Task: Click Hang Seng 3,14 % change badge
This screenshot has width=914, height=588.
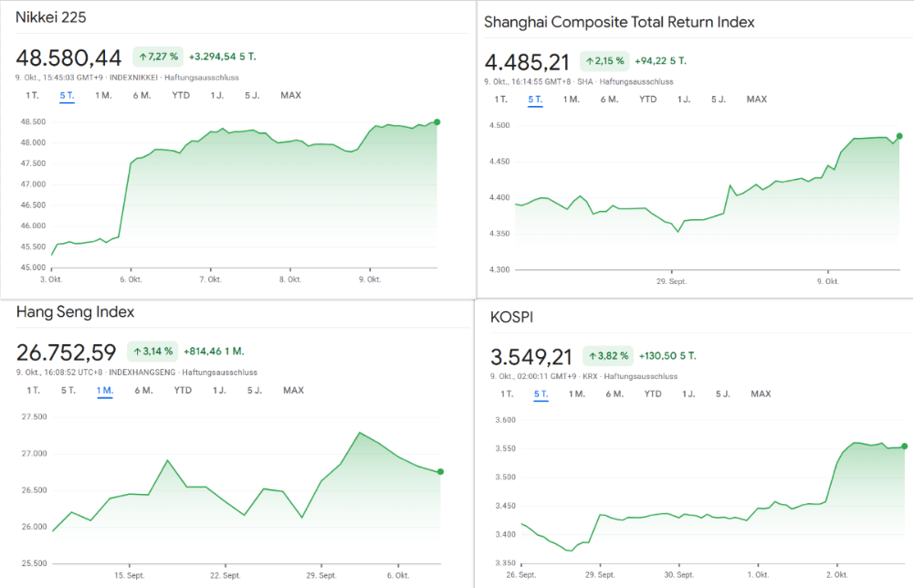Action: 152,351
